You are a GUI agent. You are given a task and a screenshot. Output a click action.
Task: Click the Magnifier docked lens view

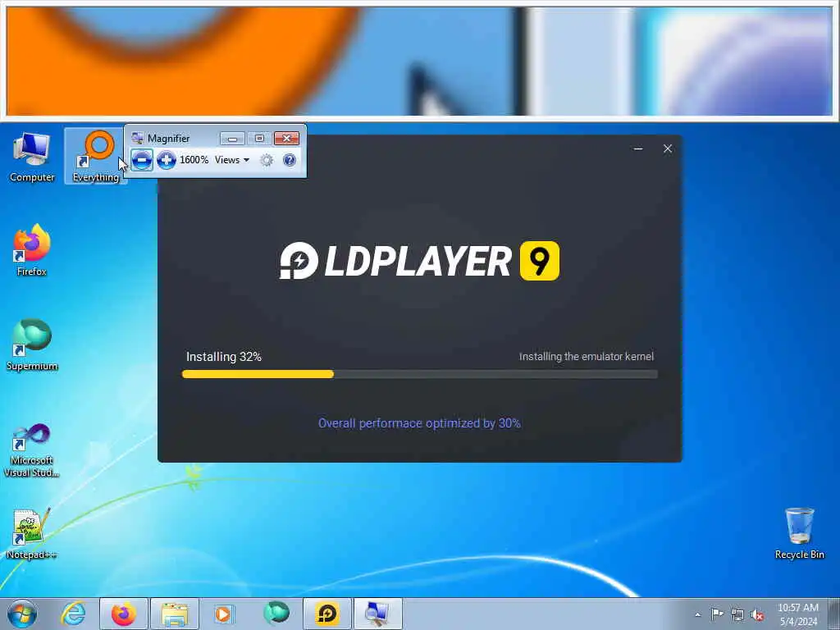pyautogui.click(x=419, y=61)
